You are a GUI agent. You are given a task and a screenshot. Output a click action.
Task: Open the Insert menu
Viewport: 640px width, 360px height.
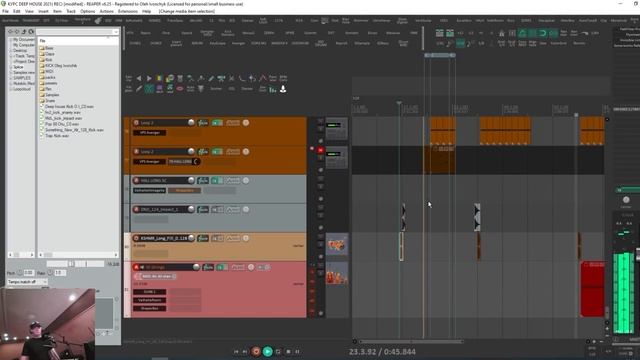pos(43,11)
